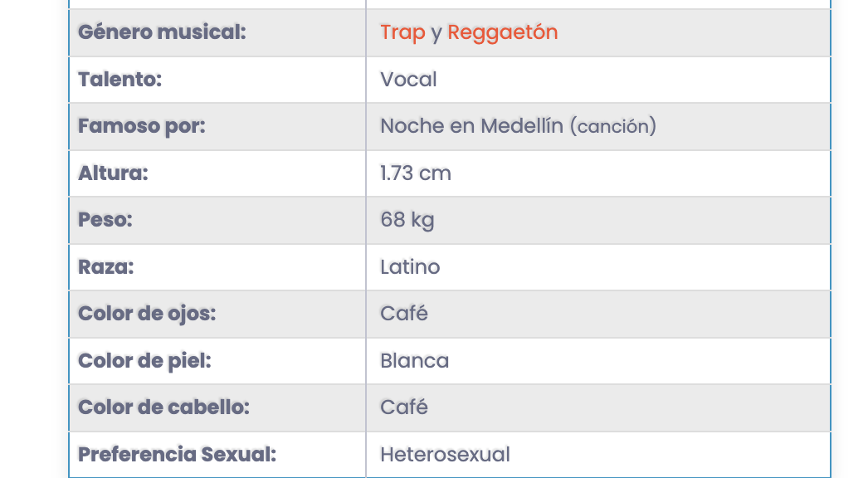
Task: Click the 1.73 cm height value
Action: [x=415, y=173]
